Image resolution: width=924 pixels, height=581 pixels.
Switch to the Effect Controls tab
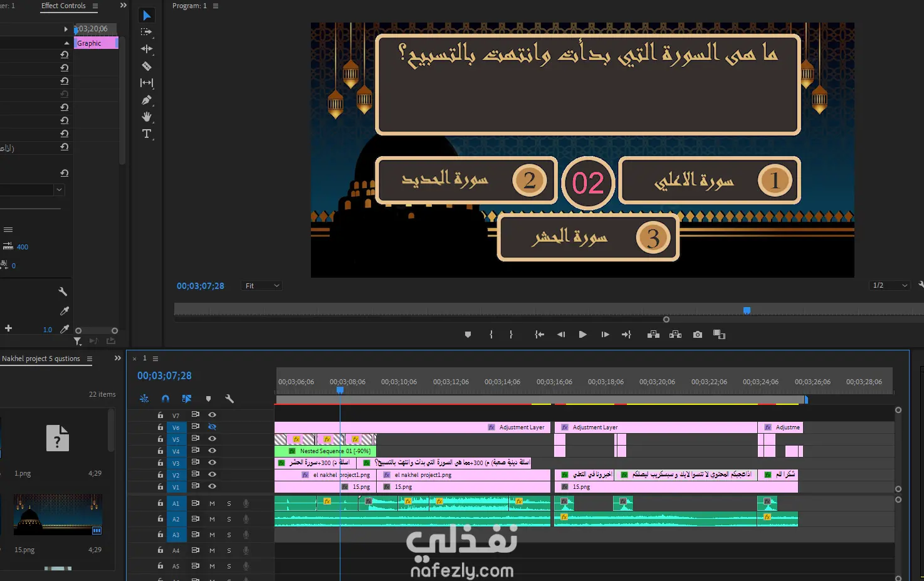(x=63, y=6)
